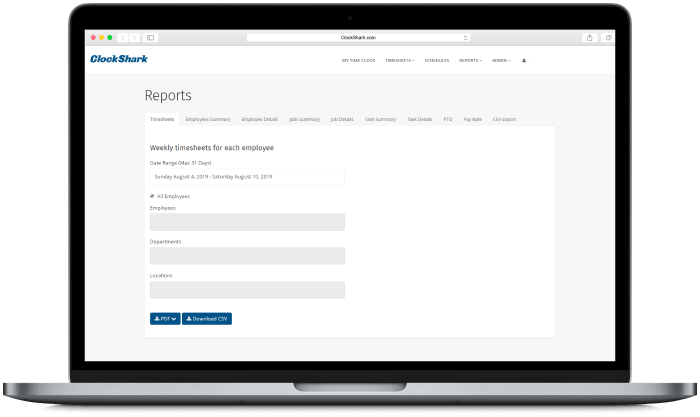Image resolution: width=700 pixels, height=417 pixels.
Task: Open the PTO report tab
Action: point(448,119)
